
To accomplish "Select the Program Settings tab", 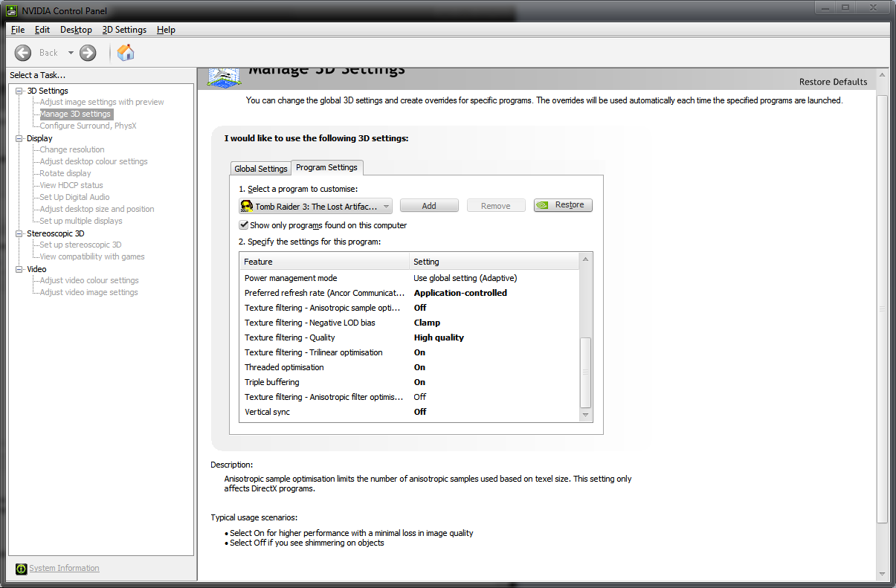I will click(326, 167).
